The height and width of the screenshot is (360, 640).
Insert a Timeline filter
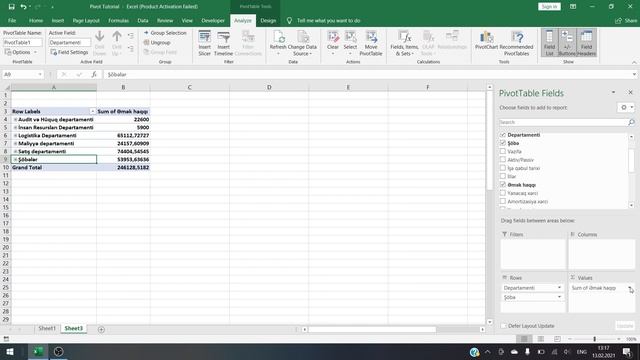click(x=223, y=43)
